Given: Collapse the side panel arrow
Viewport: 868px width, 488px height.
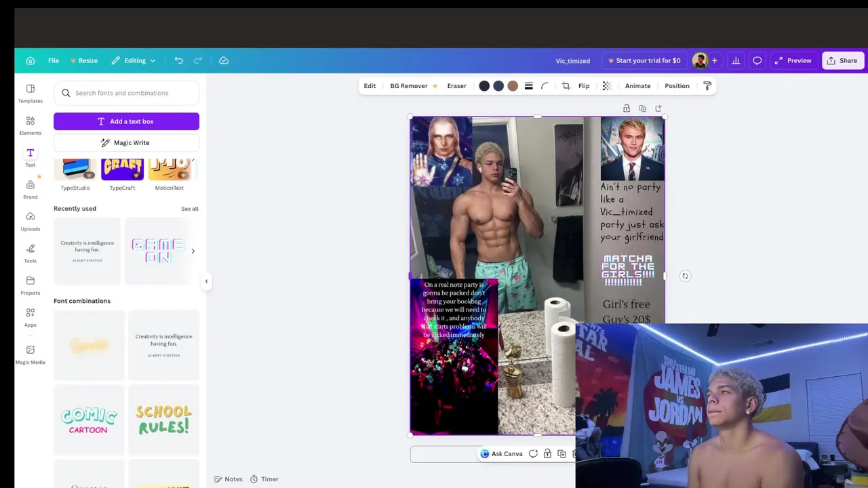Looking at the screenshot, I should (x=206, y=281).
